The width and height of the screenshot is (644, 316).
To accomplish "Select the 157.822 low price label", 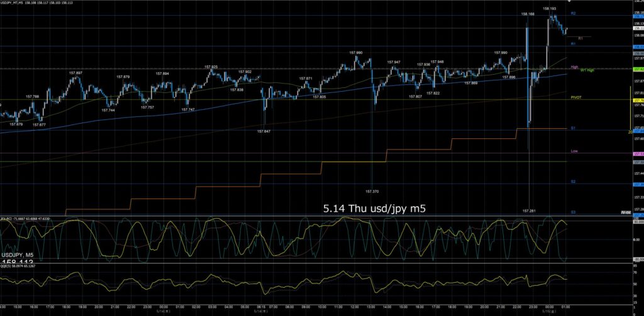I will tap(433, 93).
